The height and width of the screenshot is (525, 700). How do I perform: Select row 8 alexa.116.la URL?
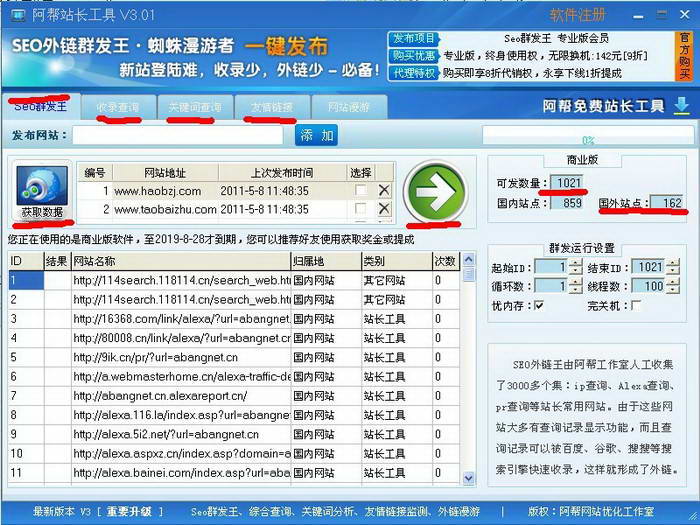click(234, 415)
